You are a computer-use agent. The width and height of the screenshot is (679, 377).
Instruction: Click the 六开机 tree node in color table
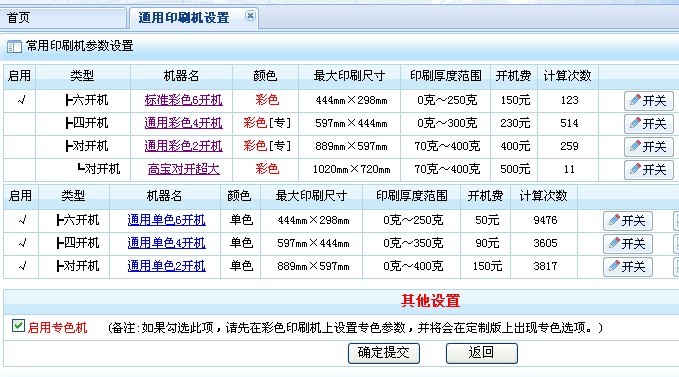pyautogui.click(x=86, y=100)
